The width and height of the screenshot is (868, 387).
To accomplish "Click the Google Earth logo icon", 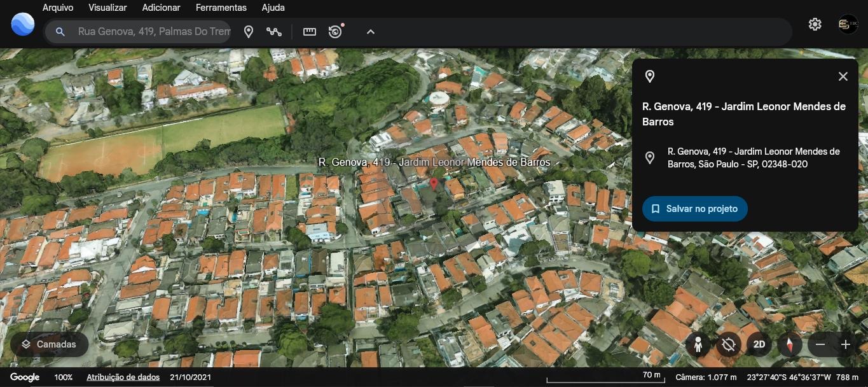I will [x=23, y=24].
